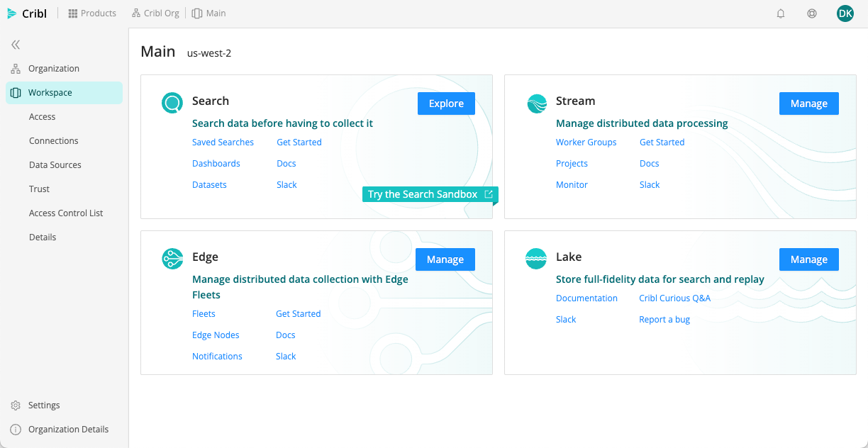
Task: Open the Cribl Org switcher
Action: point(155,13)
